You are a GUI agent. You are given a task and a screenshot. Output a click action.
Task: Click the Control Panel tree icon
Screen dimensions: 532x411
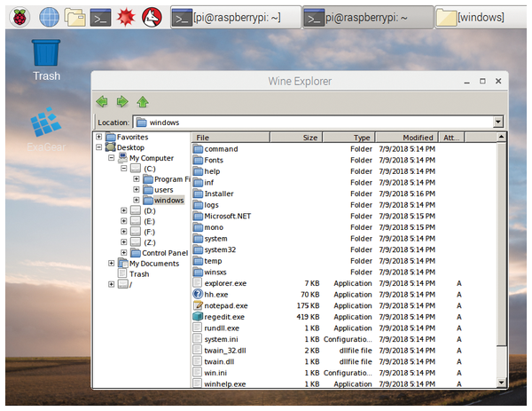click(x=136, y=253)
